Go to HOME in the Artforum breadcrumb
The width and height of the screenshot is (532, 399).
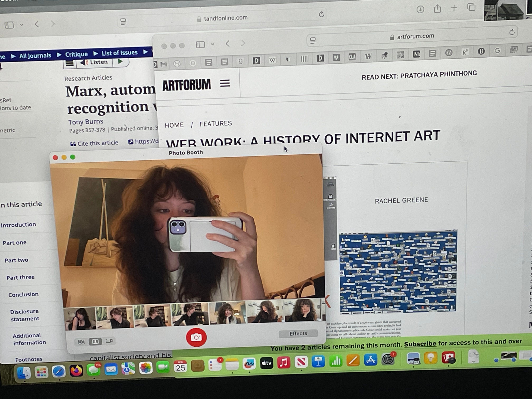(174, 125)
